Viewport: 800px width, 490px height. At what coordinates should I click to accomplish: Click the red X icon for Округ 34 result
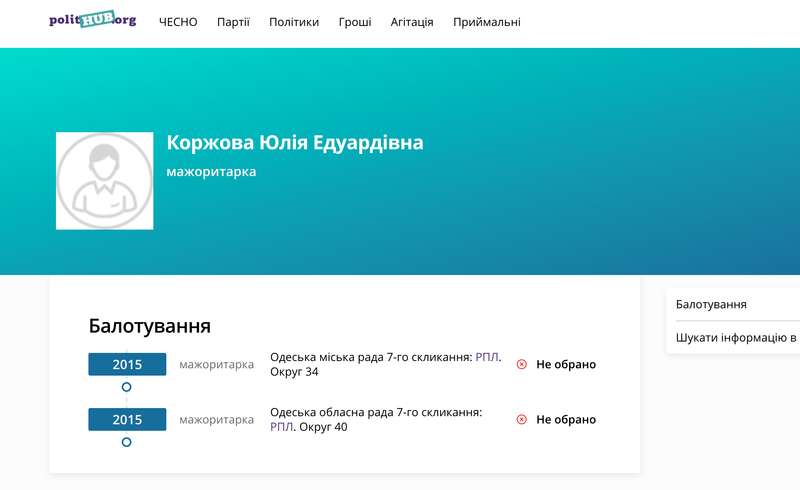coord(521,365)
